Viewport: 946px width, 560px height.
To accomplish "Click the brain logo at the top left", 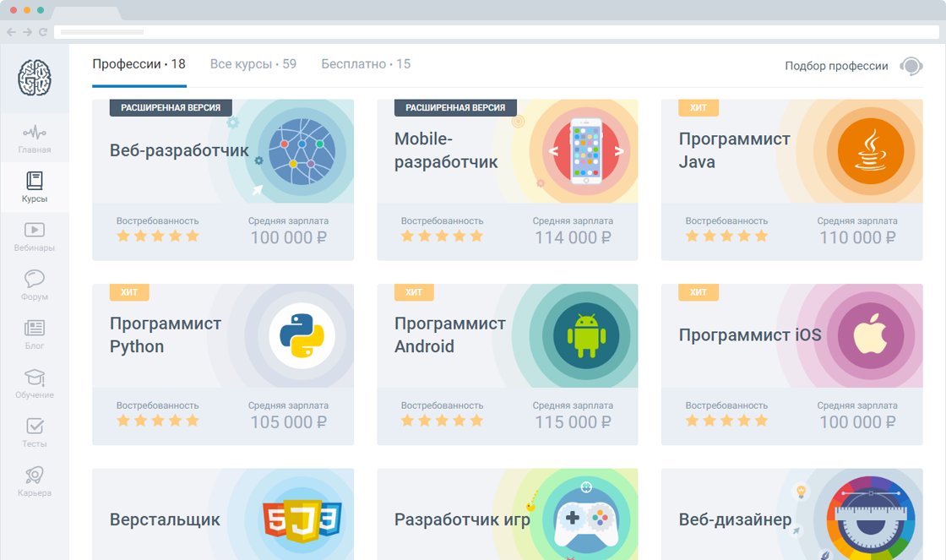I will pyautogui.click(x=34, y=76).
